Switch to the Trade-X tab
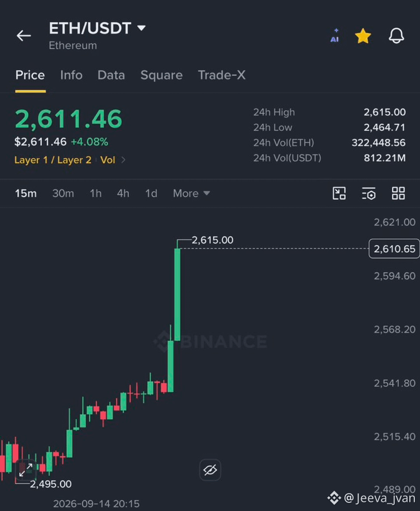The height and width of the screenshot is (511, 420). (x=222, y=75)
